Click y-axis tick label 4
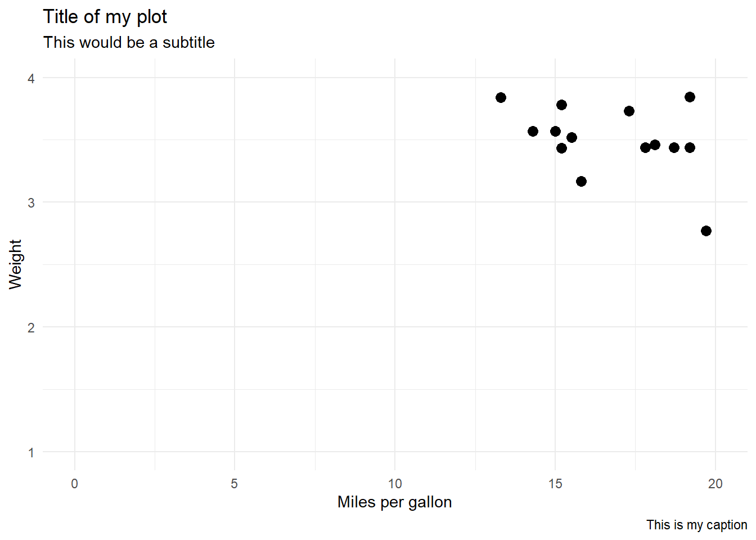756x540 pixels. click(x=31, y=78)
